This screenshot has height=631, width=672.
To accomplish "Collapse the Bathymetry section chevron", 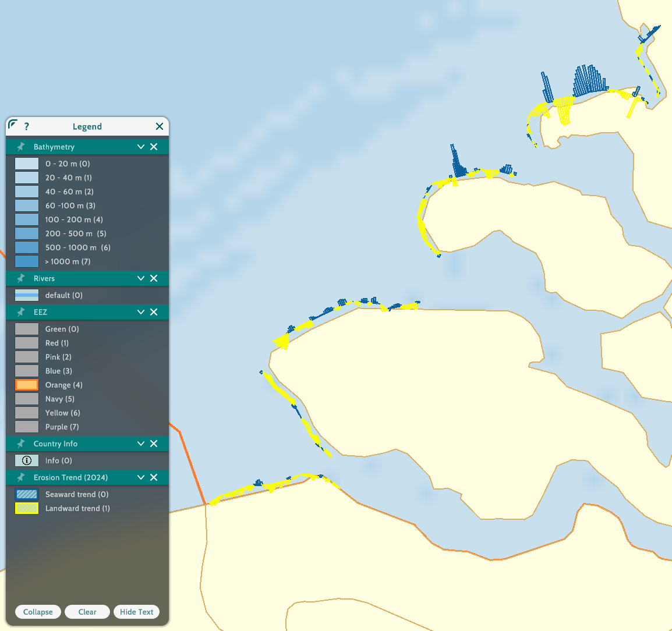I will 140,147.
